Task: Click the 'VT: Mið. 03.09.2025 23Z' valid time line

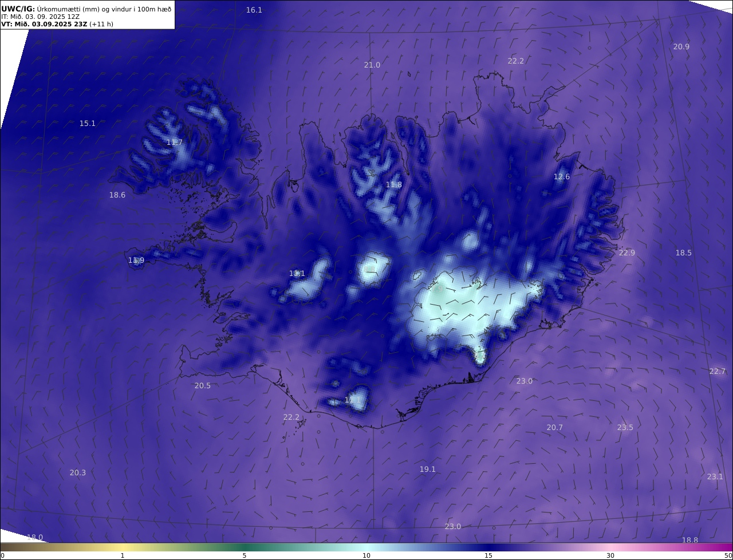Action: 57,24
